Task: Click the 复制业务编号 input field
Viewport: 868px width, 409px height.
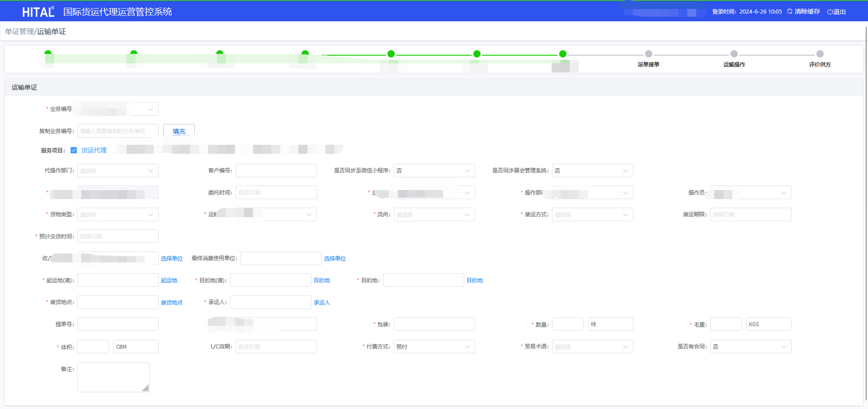Action: pyautogui.click(x=118, y=131)
